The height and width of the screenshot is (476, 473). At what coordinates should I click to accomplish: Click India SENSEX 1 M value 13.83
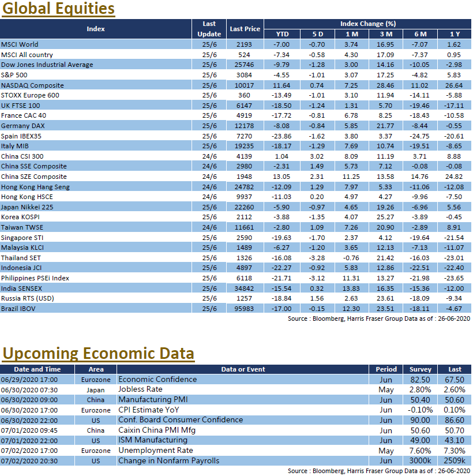pyautogui.click(x=351, y=288)
